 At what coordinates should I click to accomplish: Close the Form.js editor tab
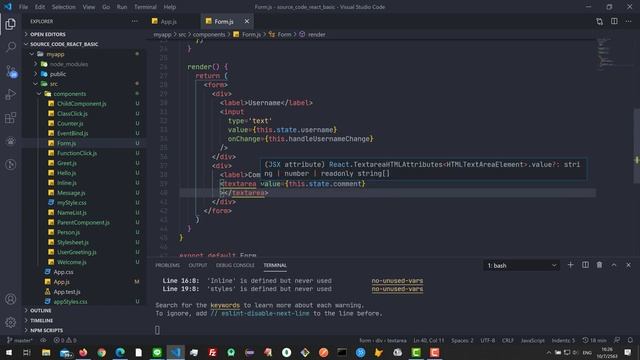pos(247,21)
